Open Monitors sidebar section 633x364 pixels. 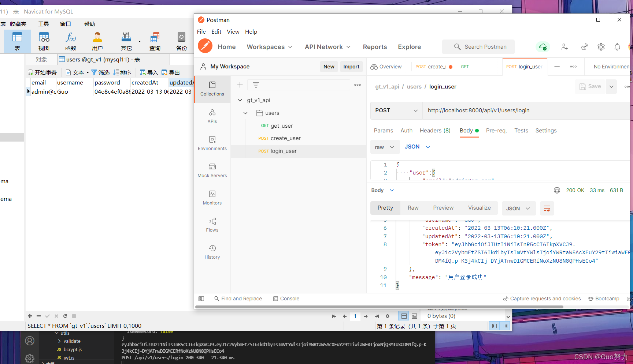point(212,198)
